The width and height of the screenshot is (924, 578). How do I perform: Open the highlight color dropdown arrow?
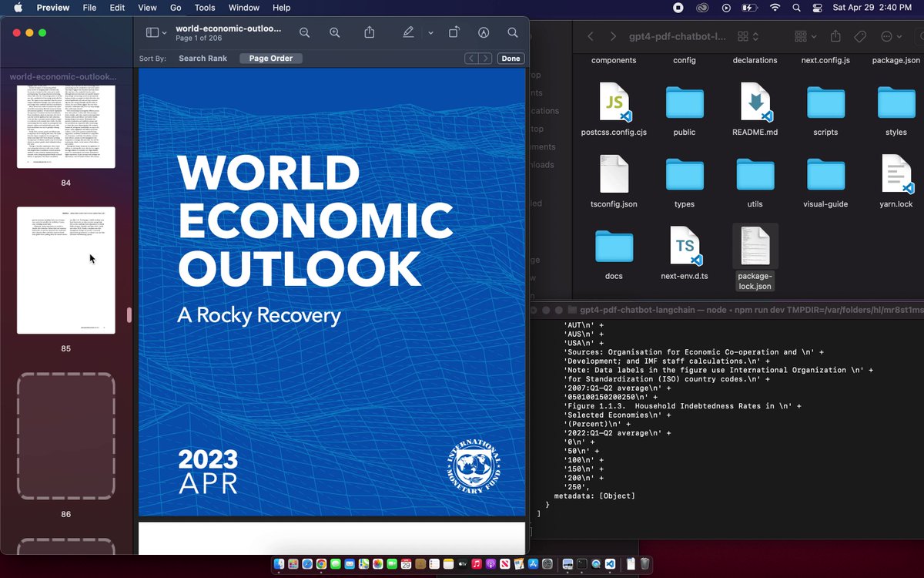(x=430, y=33)
